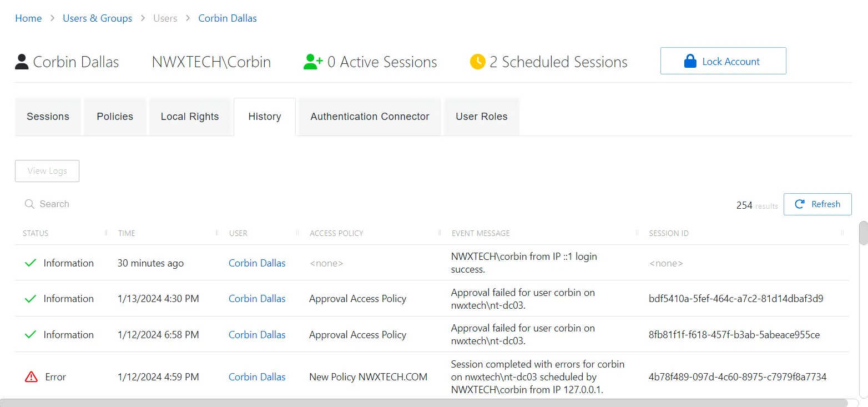The width and height of the screenshot is (868, 407).
Task: Click the Users breadcrumb item
Action: [165, 18]
